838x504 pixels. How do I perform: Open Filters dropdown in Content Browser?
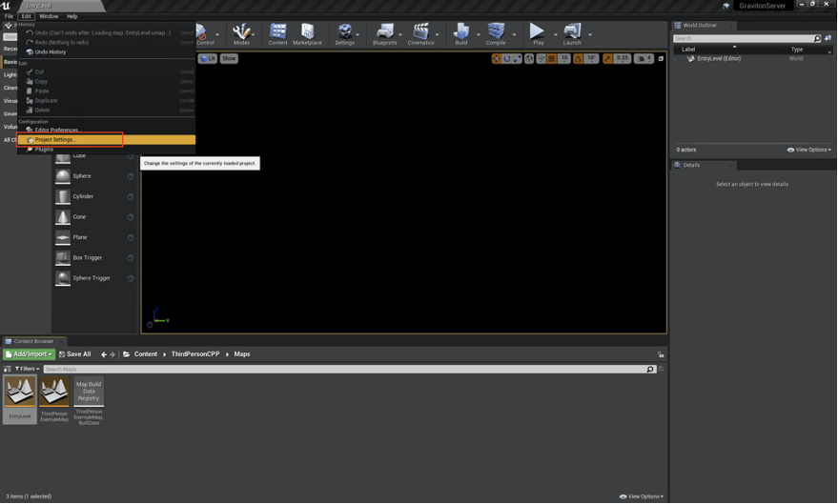point(27,369)
